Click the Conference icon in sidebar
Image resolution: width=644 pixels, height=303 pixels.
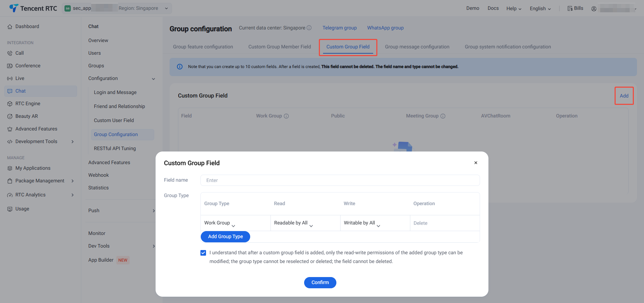point(10,66)
